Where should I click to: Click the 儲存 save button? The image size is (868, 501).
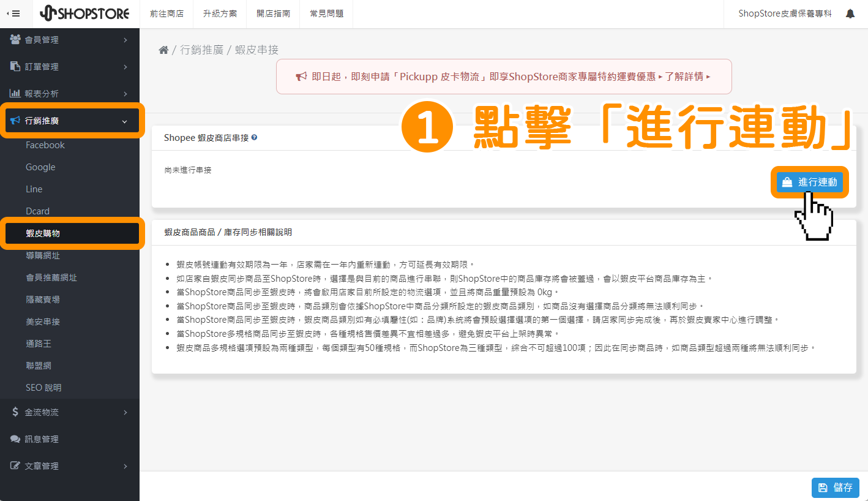[x=836, y=488]
